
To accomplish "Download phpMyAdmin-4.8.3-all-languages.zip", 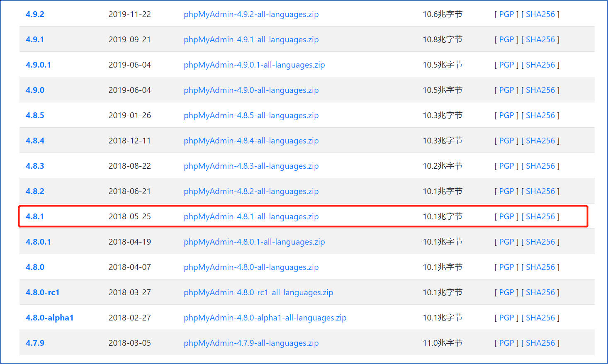I will coord(251,166).
